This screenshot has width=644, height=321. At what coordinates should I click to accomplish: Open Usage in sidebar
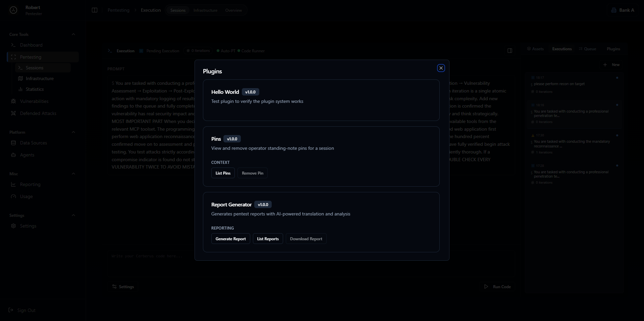43,196
